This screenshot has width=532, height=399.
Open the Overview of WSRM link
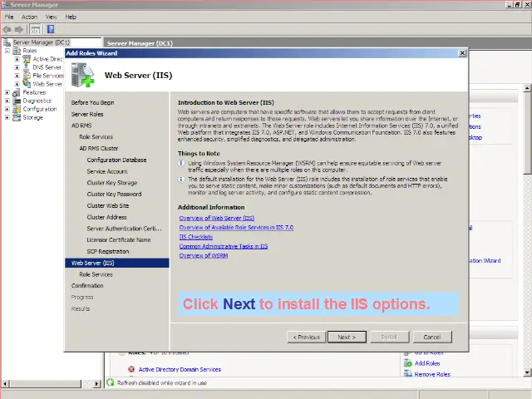coord(203,255)
